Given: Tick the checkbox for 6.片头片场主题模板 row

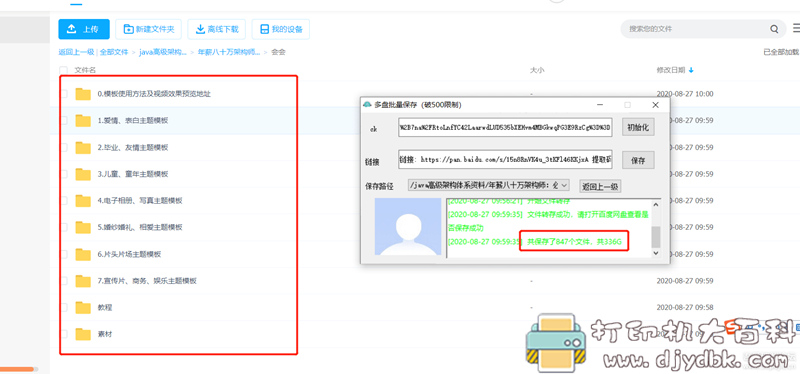Looking at the screenshot, I should pyautogui.click(x=64, y=254).
